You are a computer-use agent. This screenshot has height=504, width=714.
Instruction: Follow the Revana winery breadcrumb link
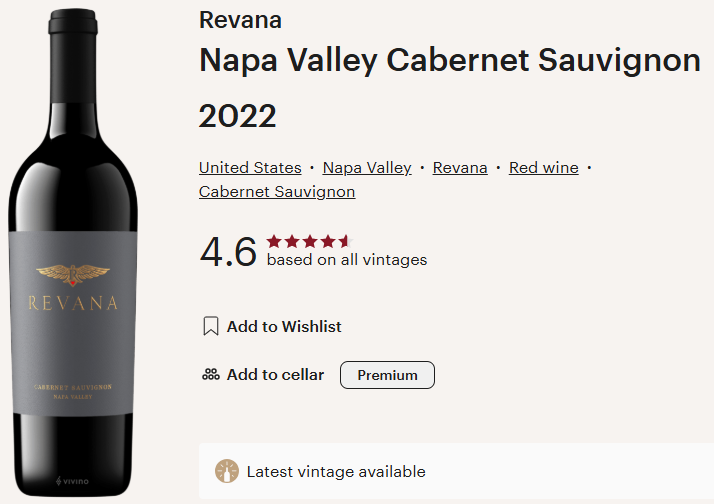460,168
